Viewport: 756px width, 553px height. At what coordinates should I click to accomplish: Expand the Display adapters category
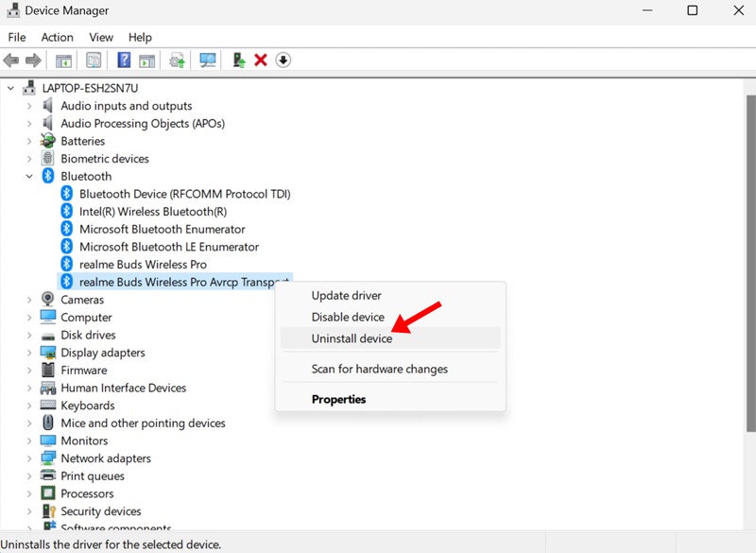[29, 353]
